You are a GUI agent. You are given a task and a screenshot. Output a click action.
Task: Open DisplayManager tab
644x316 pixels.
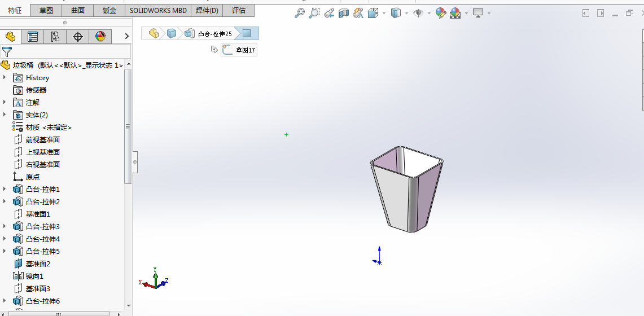100,37
